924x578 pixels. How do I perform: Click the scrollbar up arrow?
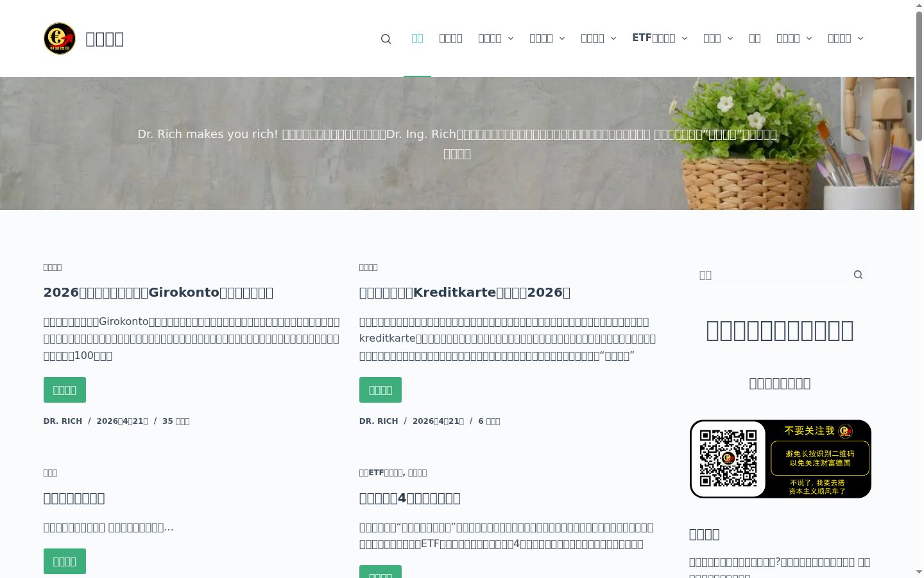(919, 5)
